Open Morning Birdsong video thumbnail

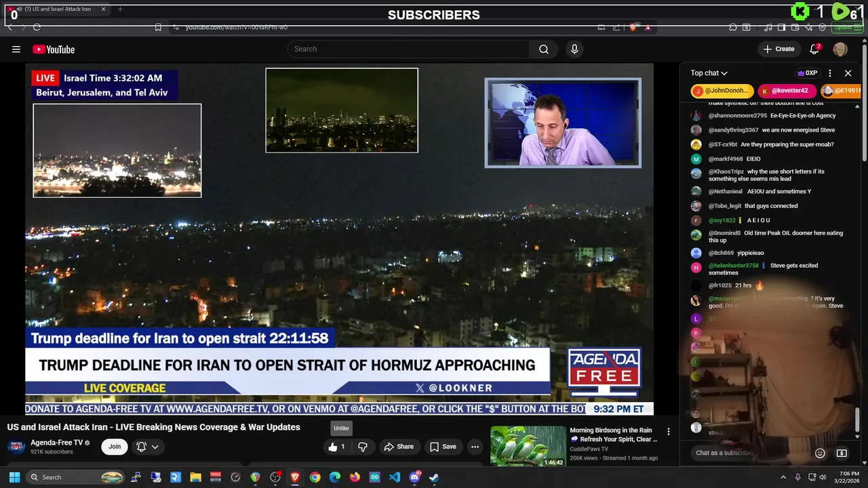point(528,446)
